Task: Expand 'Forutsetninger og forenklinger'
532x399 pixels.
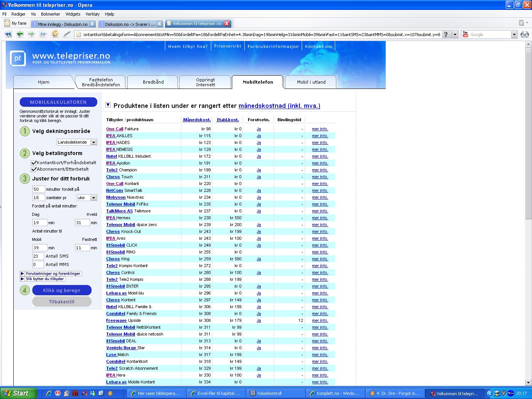Action: 51,274
